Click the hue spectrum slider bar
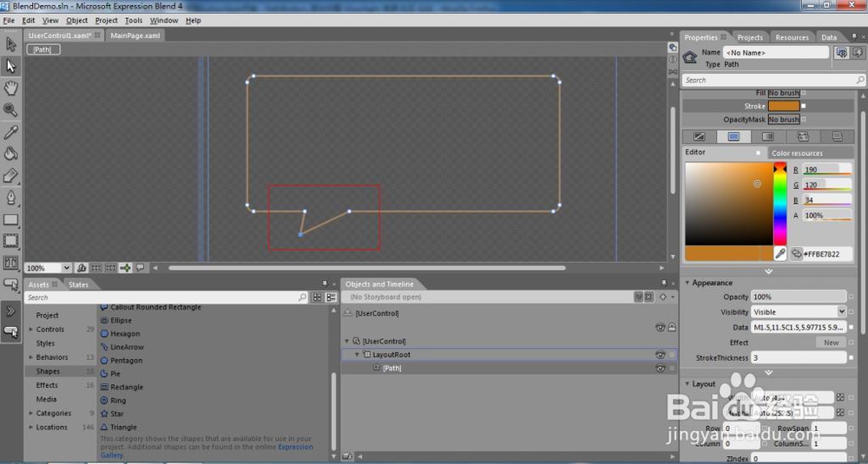The height and width of the screenshot is (464, 868). tap(780, 205)
